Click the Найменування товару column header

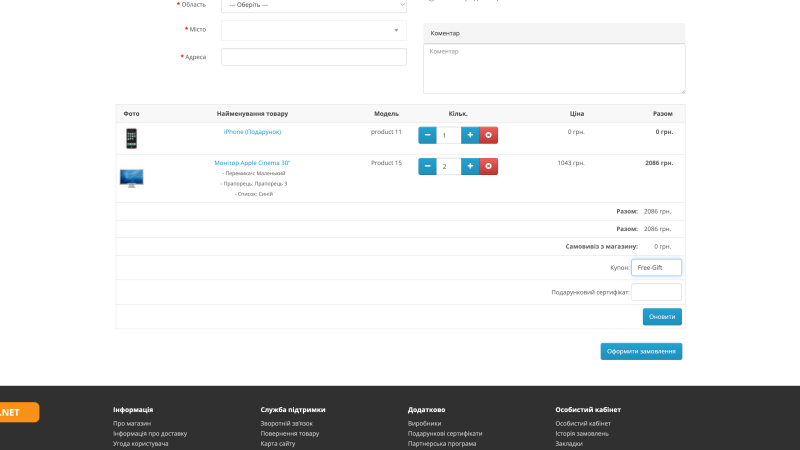(252, 114)
